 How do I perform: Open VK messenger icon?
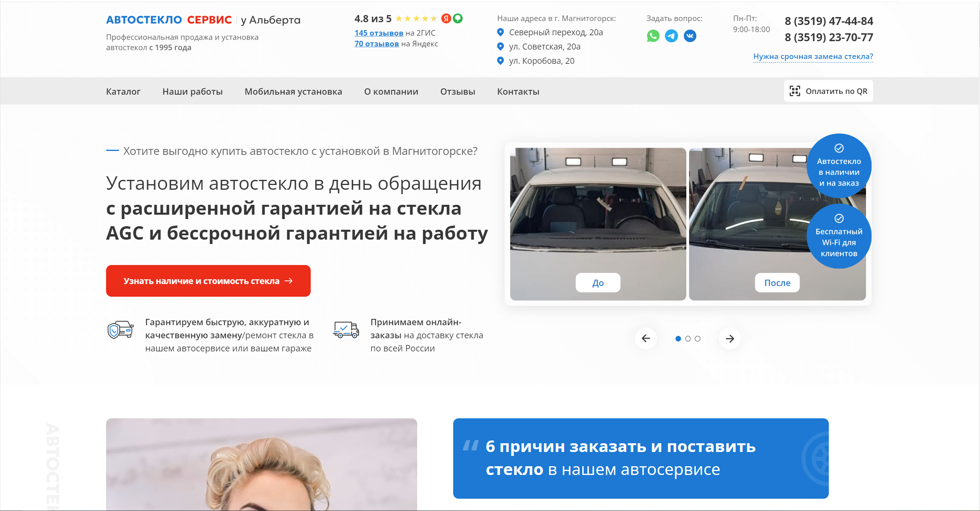pos(690,36)
